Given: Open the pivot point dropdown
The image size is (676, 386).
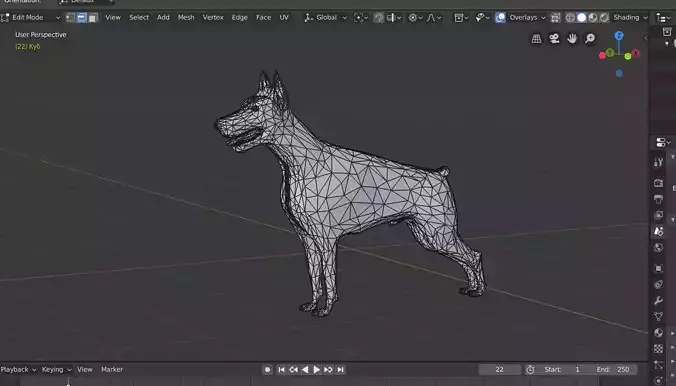Looking at the screenshot, I should 361,18.
